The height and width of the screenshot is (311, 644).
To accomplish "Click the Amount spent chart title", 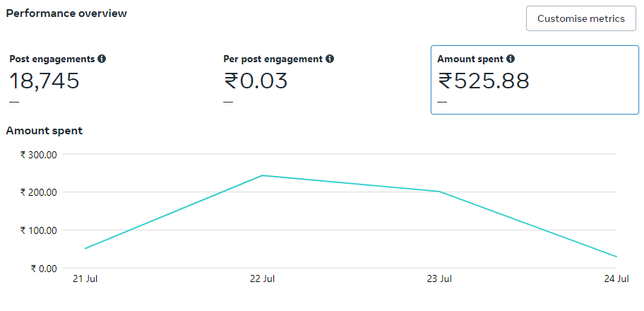I will (44, 131).
